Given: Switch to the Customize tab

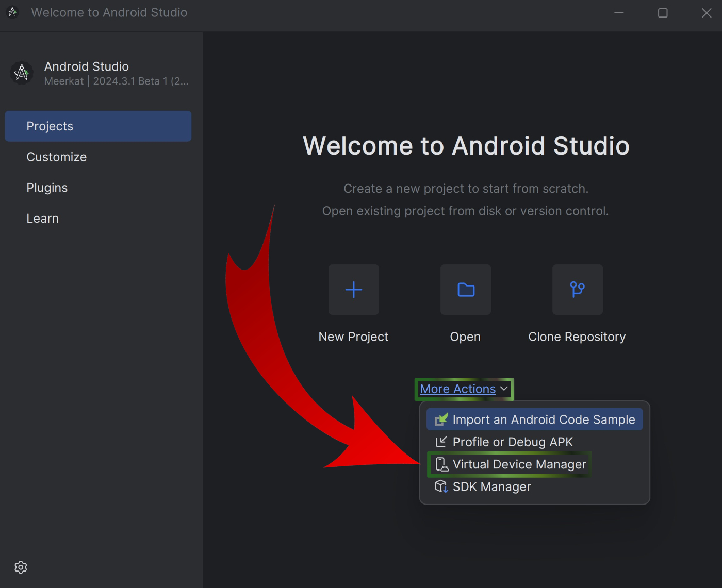Looking at the screenshot, I should tap(57, 157).
